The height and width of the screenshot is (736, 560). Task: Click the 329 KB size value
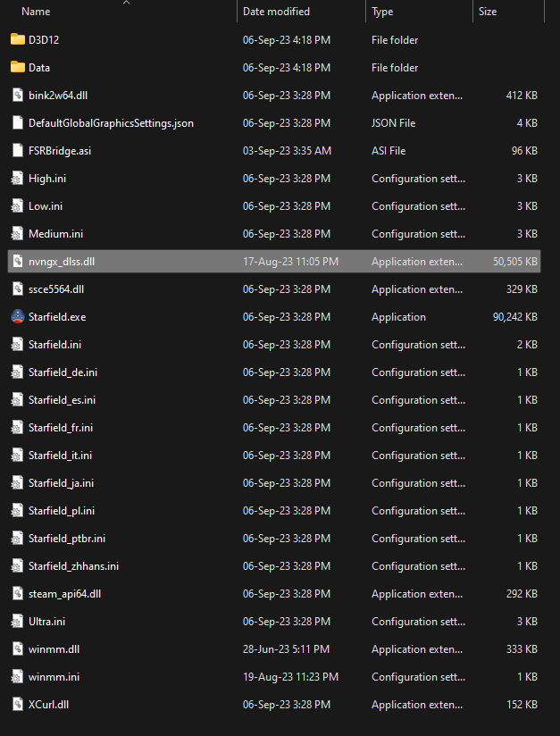coord(522,289)
